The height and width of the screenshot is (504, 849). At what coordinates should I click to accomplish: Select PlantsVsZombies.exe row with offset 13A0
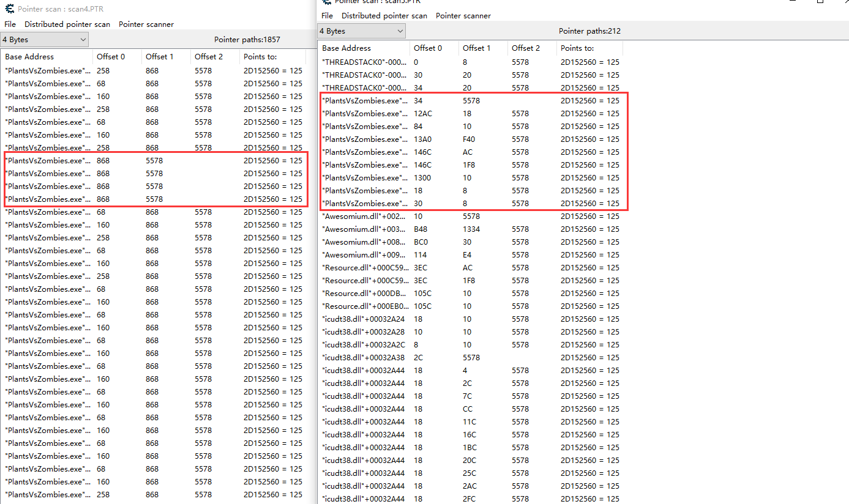364,139
